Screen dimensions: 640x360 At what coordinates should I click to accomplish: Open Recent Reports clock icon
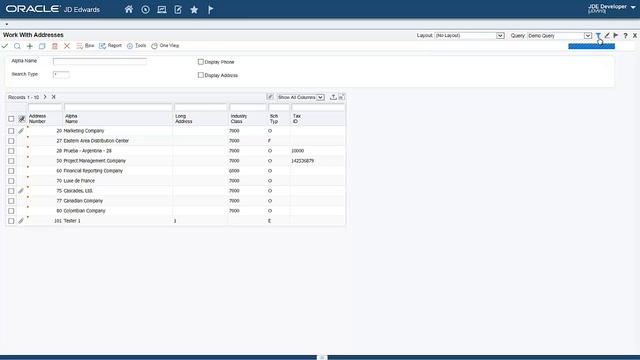click(x=145, y=9)
